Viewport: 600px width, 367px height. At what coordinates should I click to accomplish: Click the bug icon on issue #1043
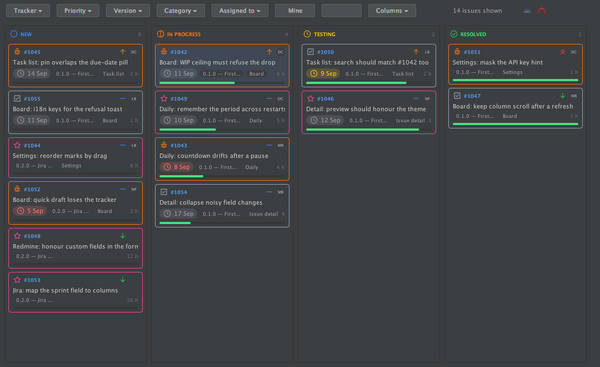coord(164,145)
